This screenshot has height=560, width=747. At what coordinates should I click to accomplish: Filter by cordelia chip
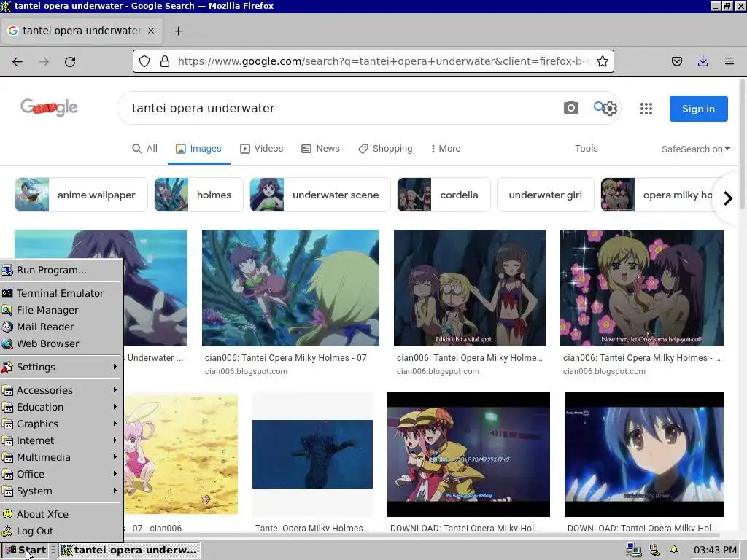click(444, 195)
